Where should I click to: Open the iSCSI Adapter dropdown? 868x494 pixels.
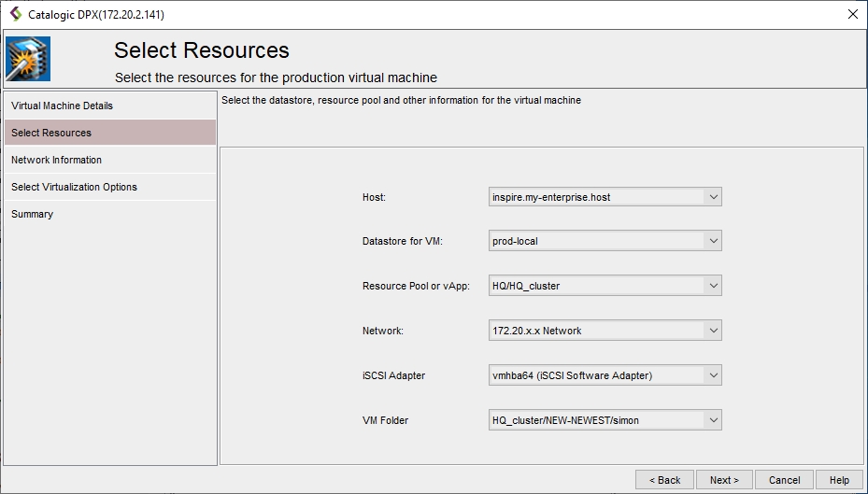713,375
